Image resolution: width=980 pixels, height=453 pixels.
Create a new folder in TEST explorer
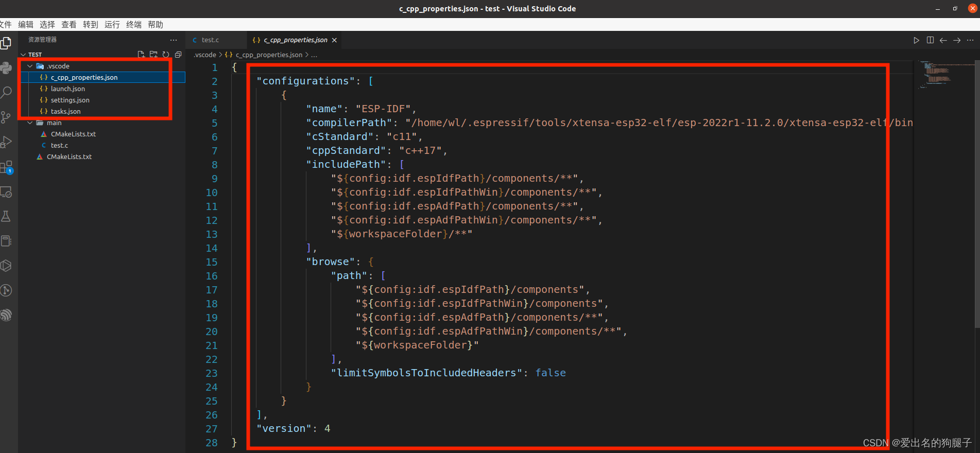(x=153, y=54)
